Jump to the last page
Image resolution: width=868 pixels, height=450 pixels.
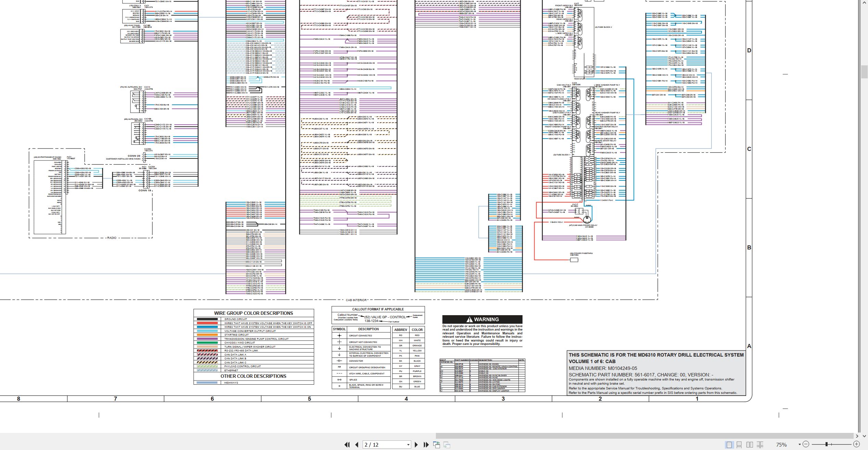pos(426,445)
